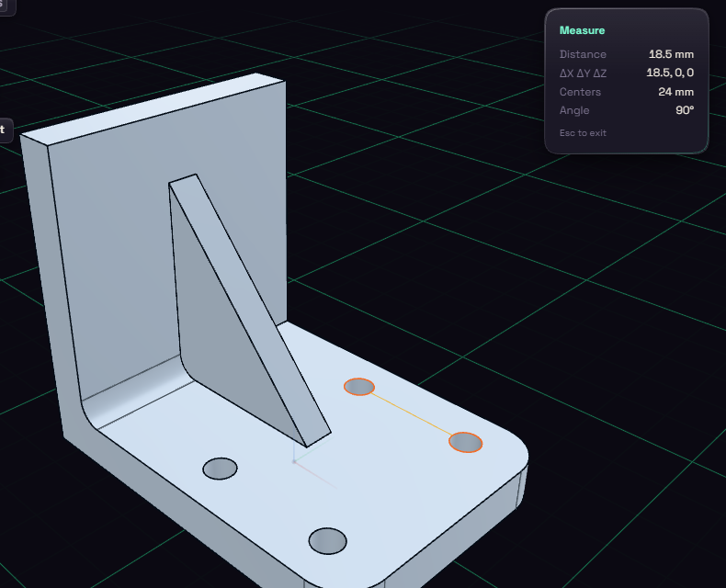
Task: Select the highlighted hole nearest the gusset
Action: click(359, 387)
